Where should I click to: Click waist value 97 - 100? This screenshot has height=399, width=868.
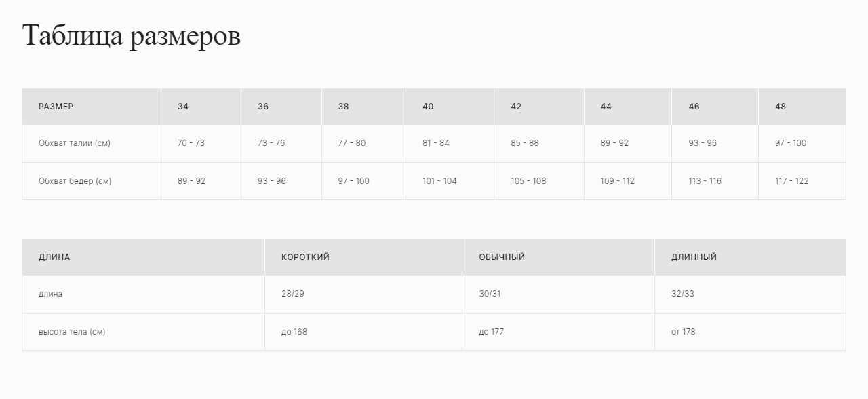pos(791,143)
